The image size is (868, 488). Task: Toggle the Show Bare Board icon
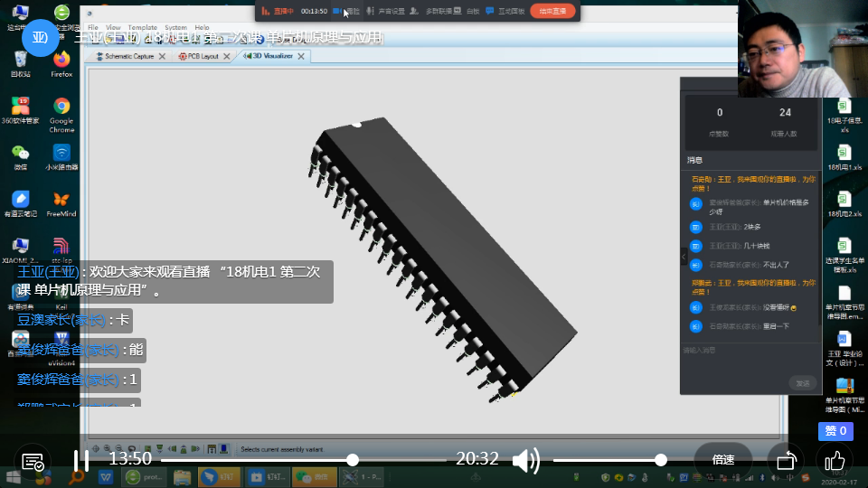coord(223,449)
